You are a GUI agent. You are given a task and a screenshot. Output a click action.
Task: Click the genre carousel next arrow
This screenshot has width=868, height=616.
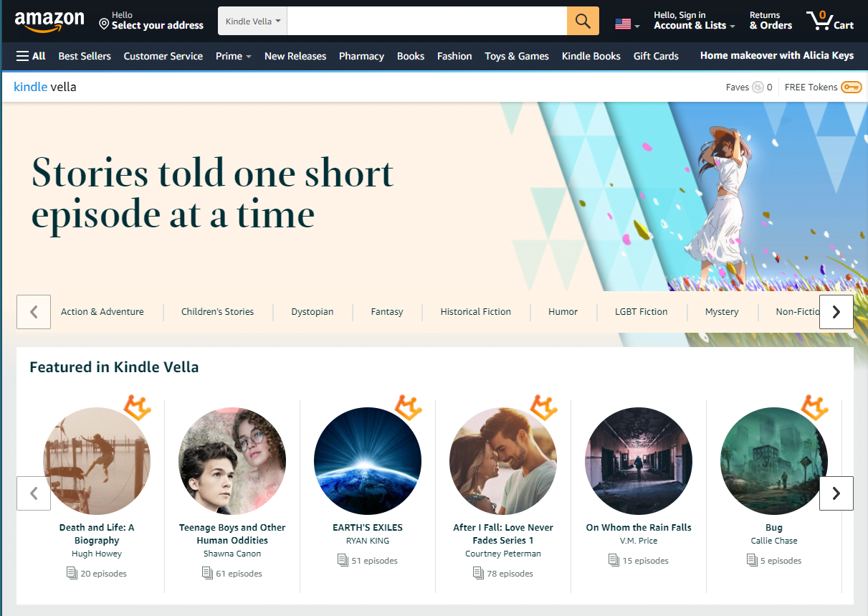pyautogui.click(x=836, y=312)
